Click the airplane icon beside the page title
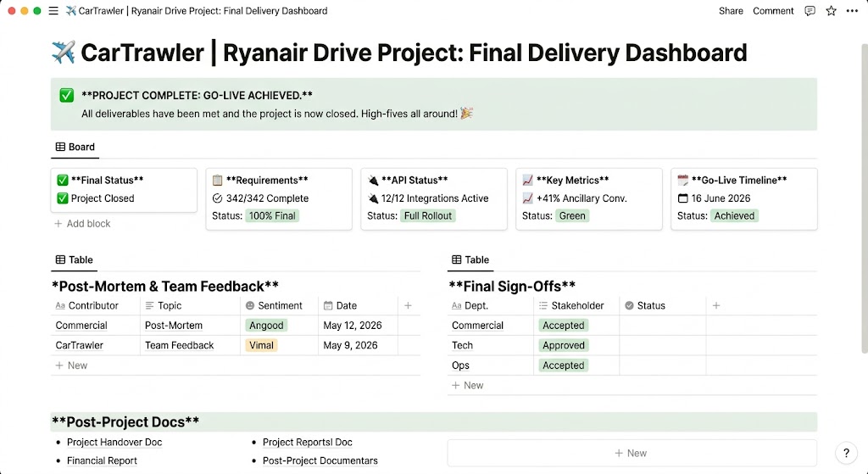Image resolution: width=868 pixels, height=474 pixels. pyautogui.click(x=63, y=53)
